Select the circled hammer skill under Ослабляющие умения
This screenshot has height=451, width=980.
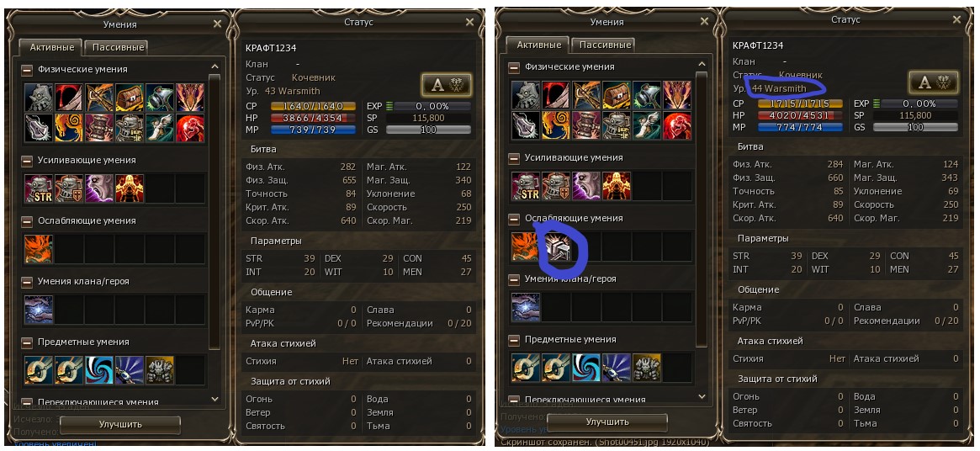tap(556, 247)
